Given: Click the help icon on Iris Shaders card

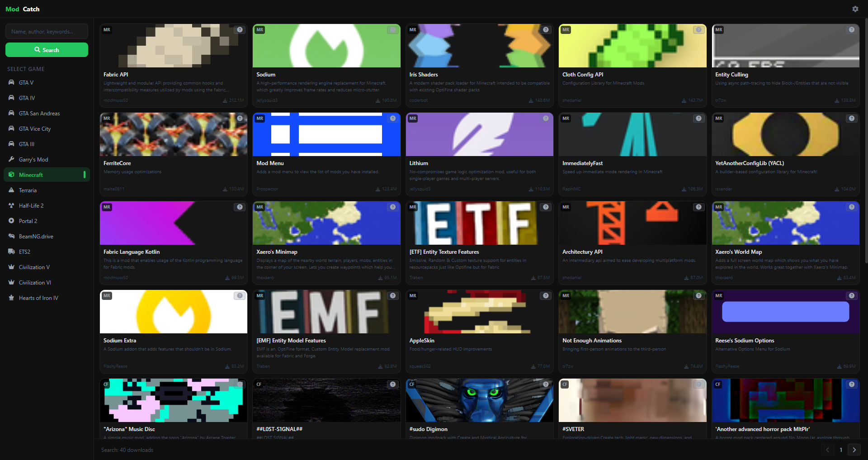Looking at the screenshot, I should [x=546, y=30].
